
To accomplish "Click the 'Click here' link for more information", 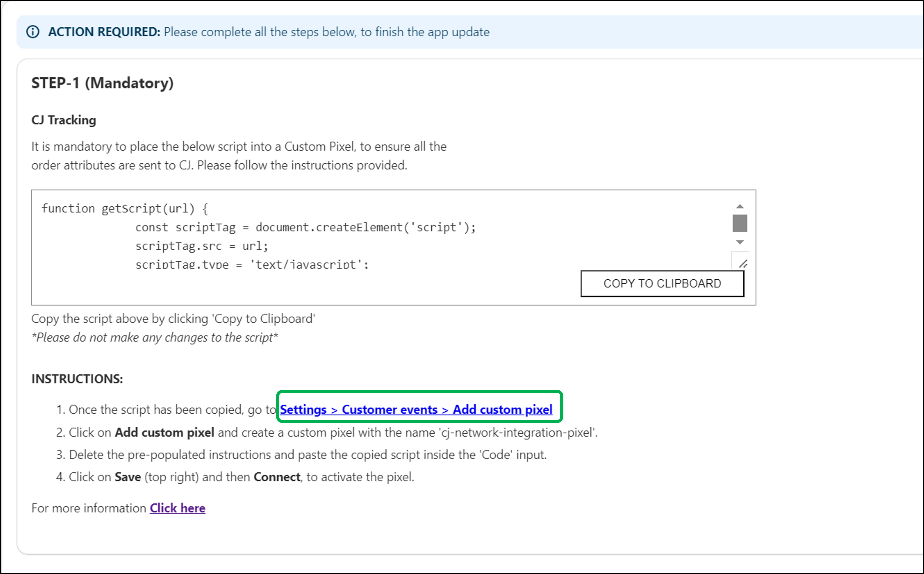I will point(178,508).
